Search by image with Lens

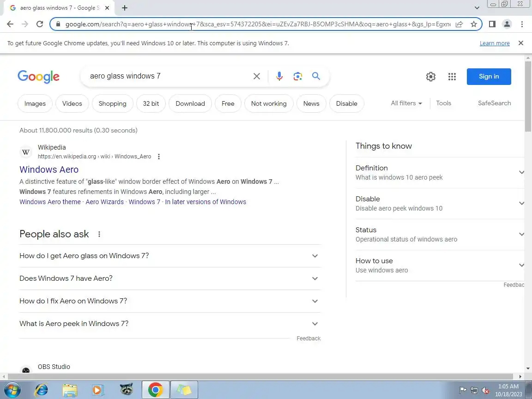coord(298,76)
